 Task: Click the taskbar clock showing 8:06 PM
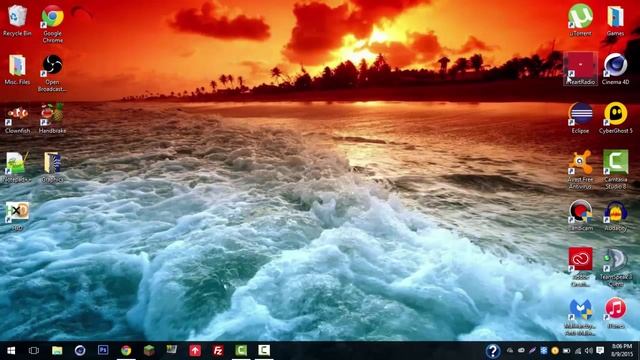[622, 351]
